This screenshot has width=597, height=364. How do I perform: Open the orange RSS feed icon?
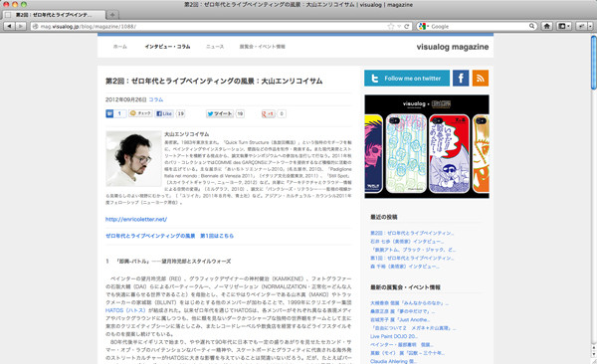coord(481,78)
